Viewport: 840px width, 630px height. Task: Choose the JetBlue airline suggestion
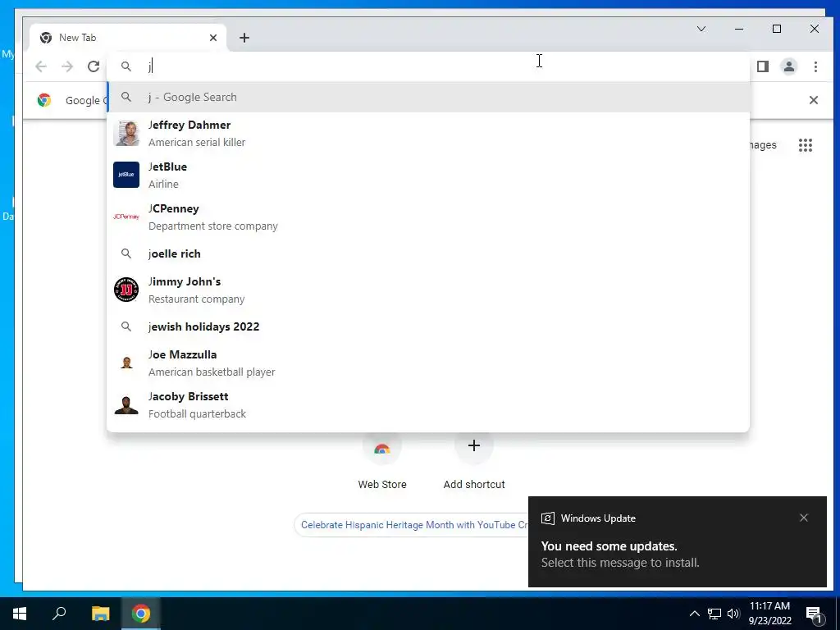[x=428, y=175]
